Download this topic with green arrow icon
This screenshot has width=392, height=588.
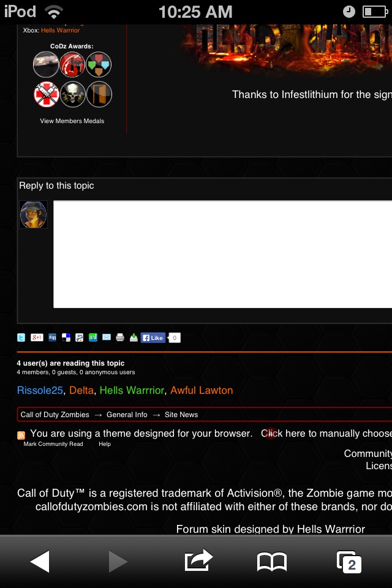(134, 337)
